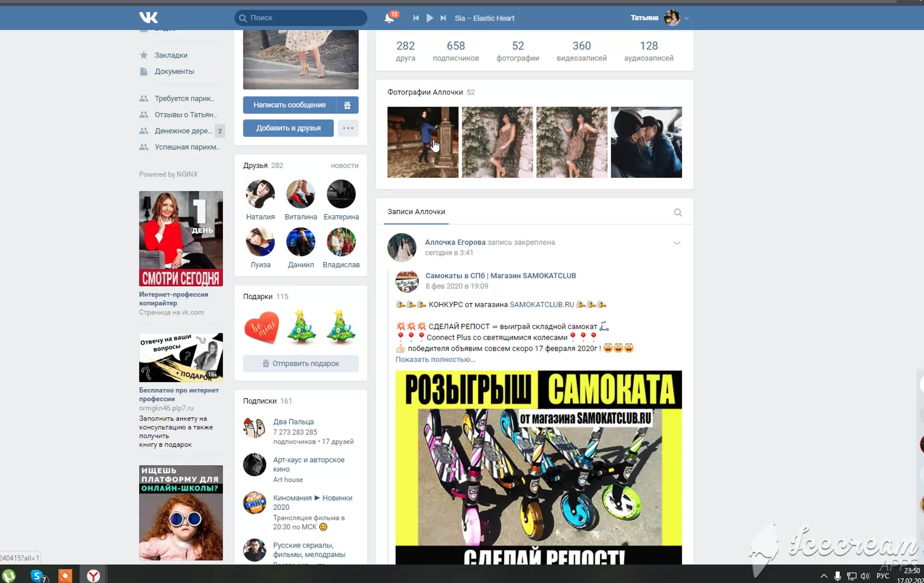This screenshot has height=583, width=924.
Task: Open Татьяна profile avatar in header
Action: pyautogui.click(x=672, y=18)
